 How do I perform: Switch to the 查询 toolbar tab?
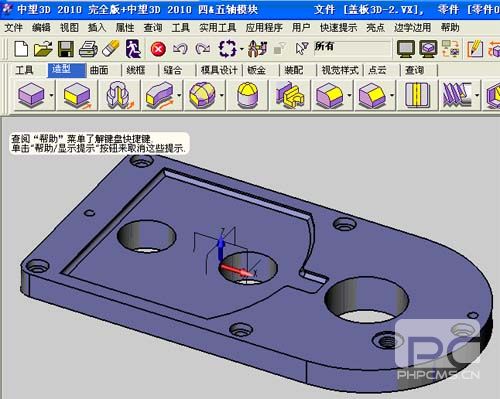[x=414, y=70]
